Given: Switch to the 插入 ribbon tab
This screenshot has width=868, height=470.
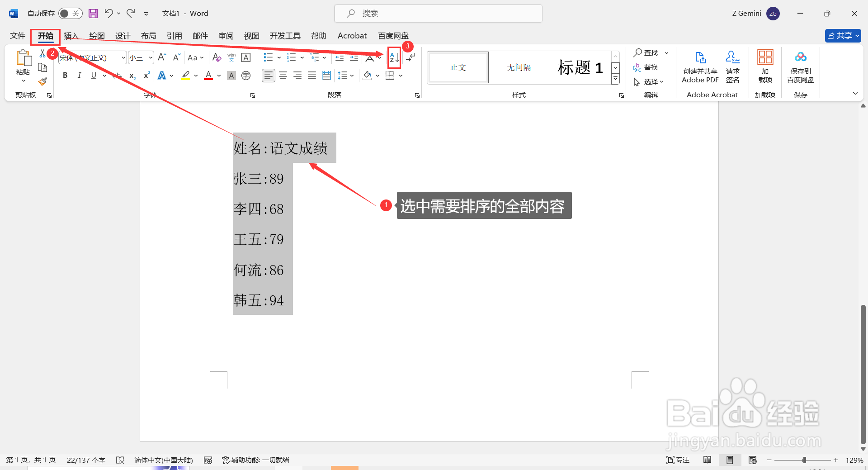Looking at the screenshot, I should click(x=71, y=35).
